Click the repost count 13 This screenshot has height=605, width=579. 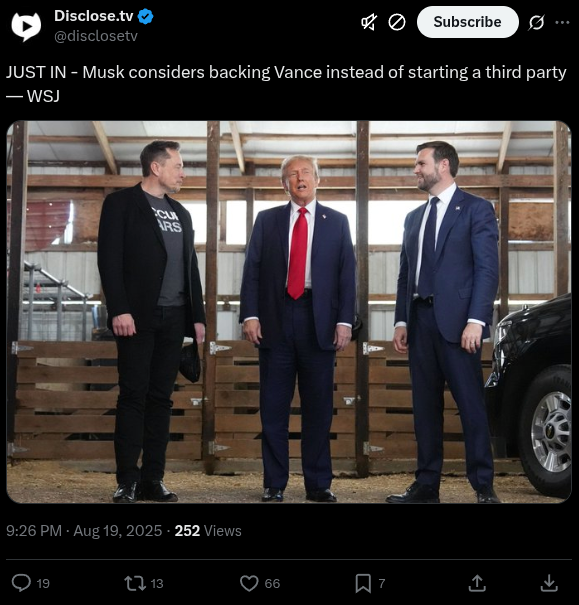(157, 583)
